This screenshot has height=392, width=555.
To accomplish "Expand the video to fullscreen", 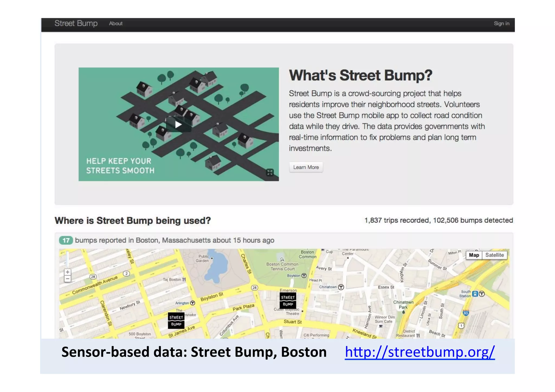I will tap(270, 172).
